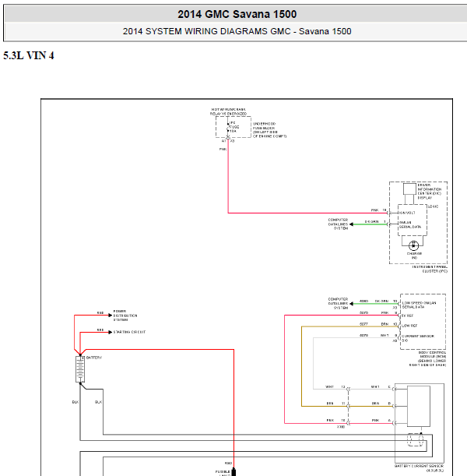Click 'CURRENT SENSOR SIG' terminal label
Image resolution: width=467 pixels, height=476 pixels.
(x=418, y=338)
